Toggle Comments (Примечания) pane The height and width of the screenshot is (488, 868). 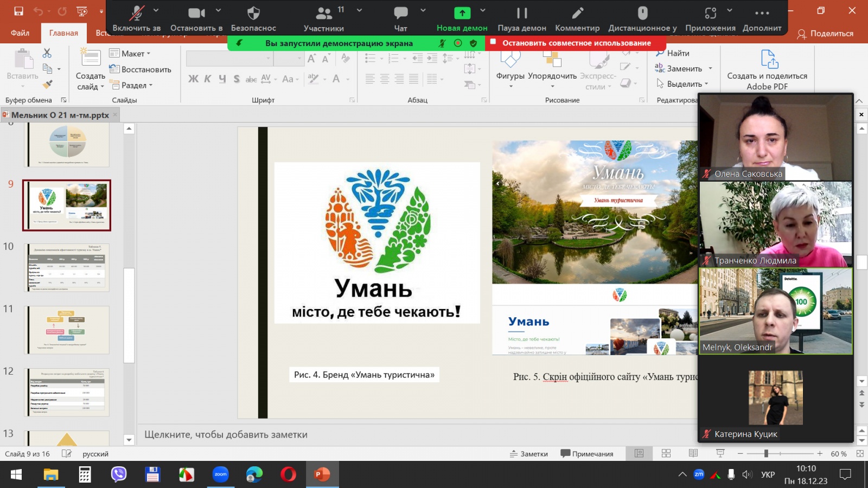[x=587, y=454]
